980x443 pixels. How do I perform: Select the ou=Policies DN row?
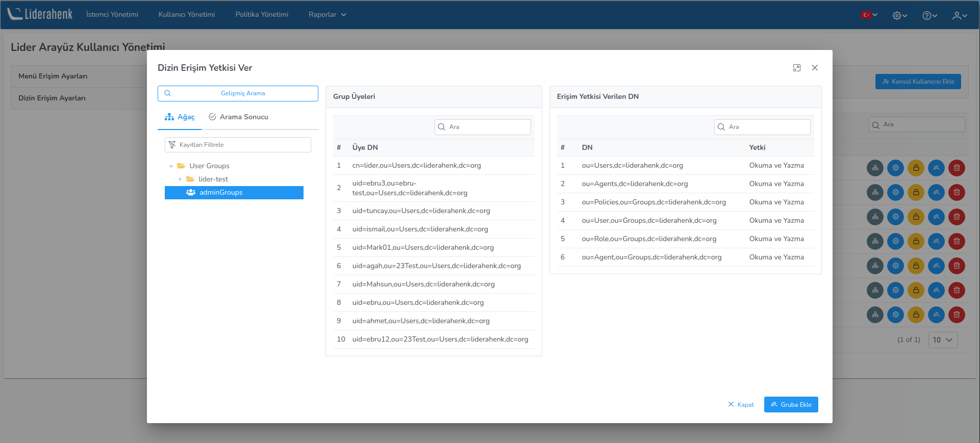point(654,202)
